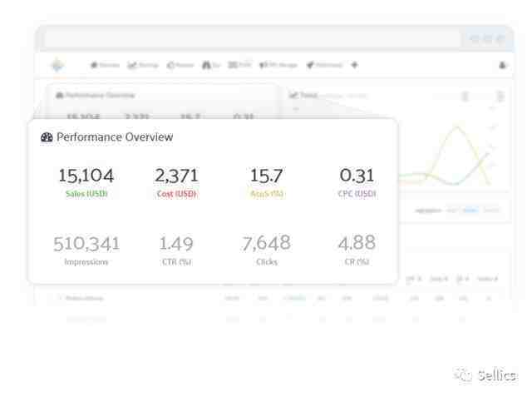Select the 4.88 CR value
The width and height of the screenshot is (532, 397).
click(x=357, y=243)
